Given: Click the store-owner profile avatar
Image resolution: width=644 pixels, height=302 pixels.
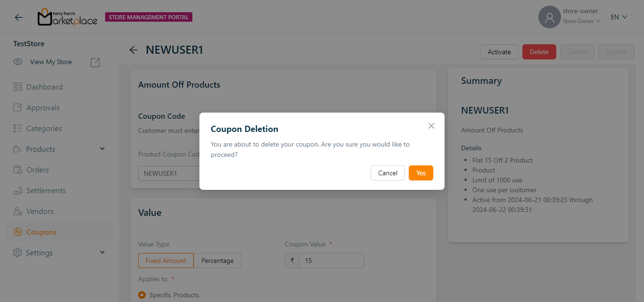Looking at the screenshot, I should pos(549,17).
